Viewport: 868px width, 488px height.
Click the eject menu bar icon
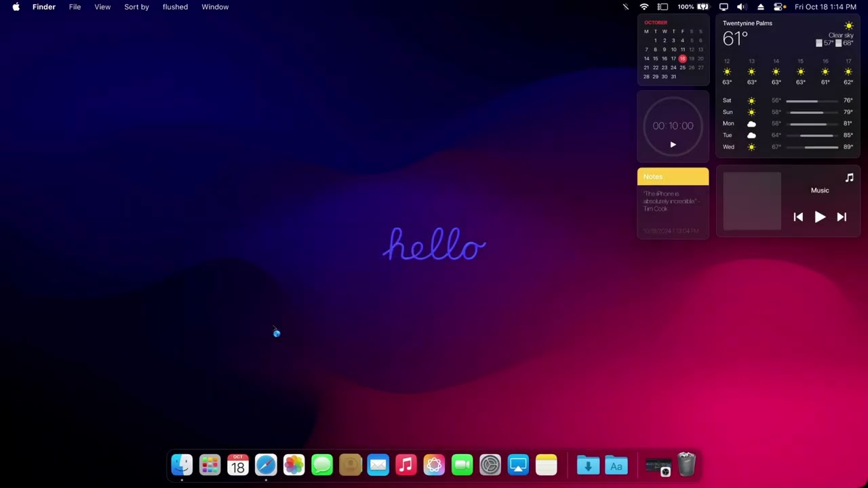pos(761,7)
